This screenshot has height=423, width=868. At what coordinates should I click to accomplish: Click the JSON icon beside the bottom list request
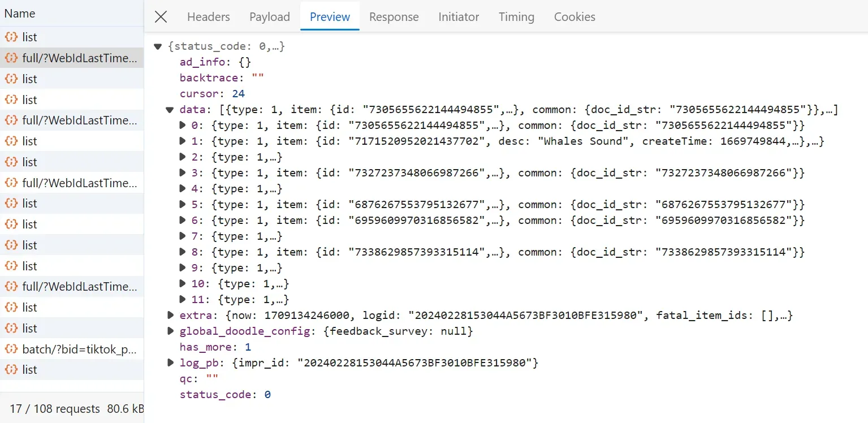click(11, 369)
